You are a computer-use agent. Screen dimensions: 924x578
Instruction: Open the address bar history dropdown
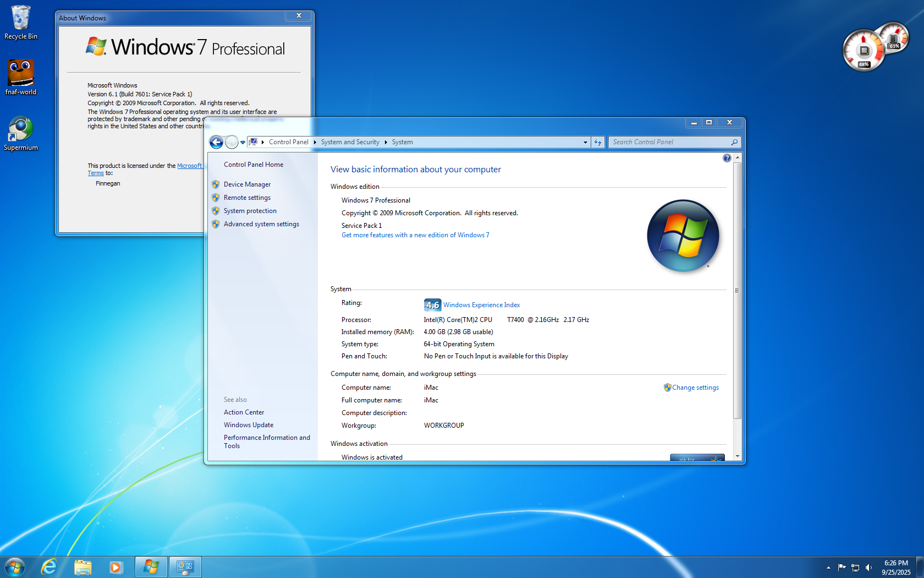[x=585, y=142]
